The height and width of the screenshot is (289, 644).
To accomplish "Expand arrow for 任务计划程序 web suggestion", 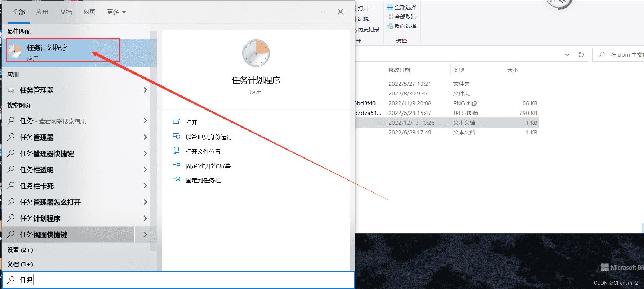I will point(145,218).
